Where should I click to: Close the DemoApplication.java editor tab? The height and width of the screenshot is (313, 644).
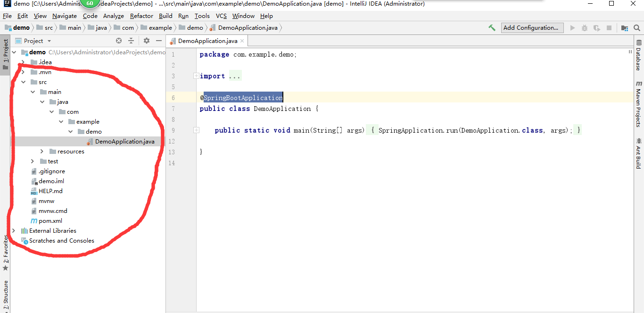tap(242, 41)
